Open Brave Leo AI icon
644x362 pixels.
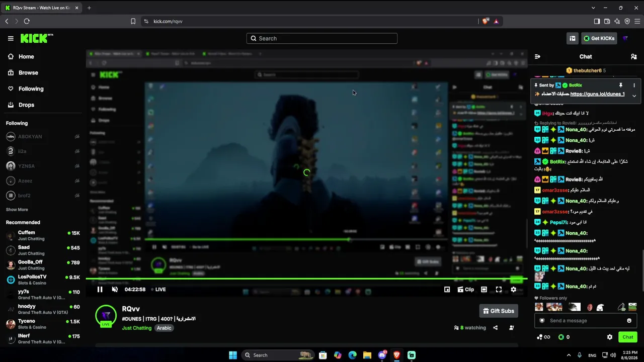[x=617, y=21]
